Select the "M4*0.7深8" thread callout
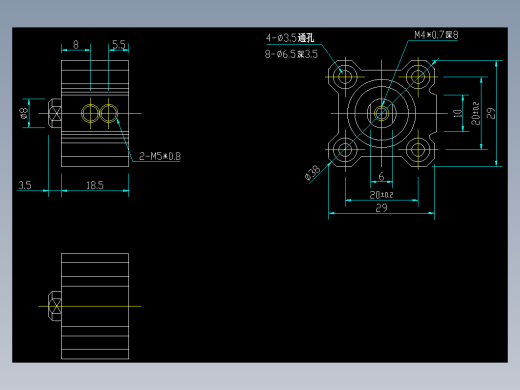The height and width of the screenshot is (390, 520). click(436, 35)
